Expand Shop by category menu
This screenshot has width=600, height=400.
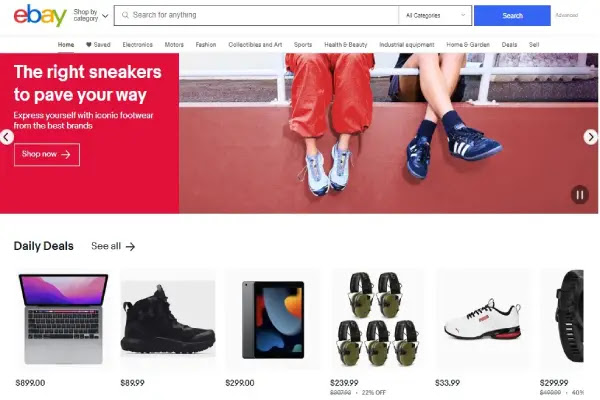91,15
